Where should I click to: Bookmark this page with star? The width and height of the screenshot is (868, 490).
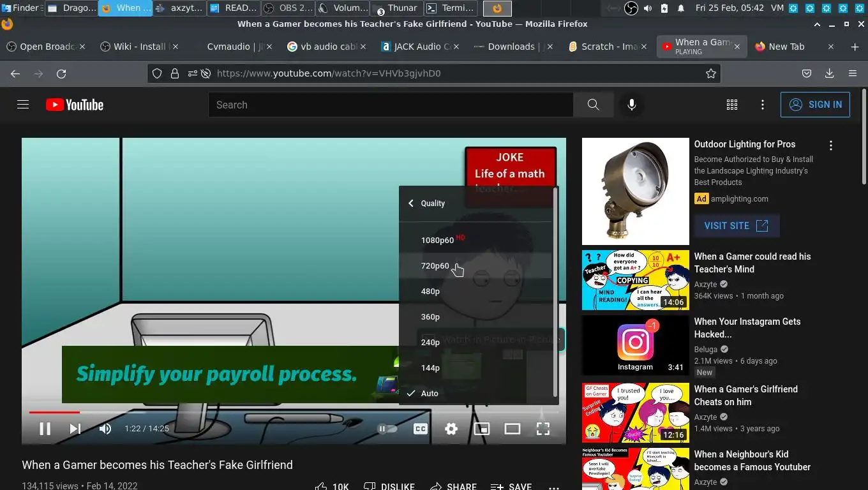711,73
